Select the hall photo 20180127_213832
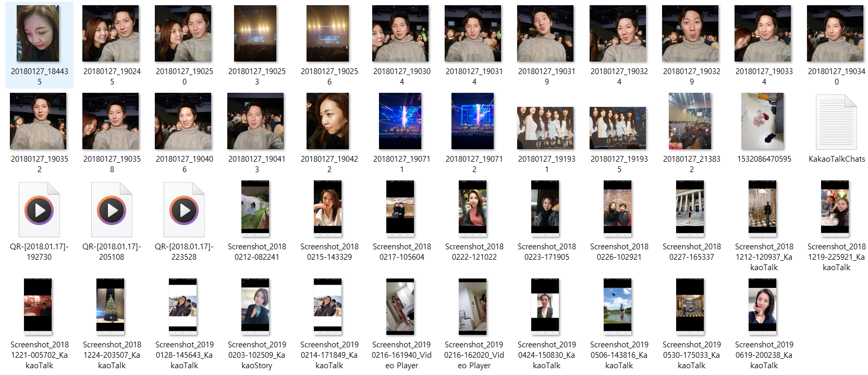The width and height of the screenshot is (868, 375). (x=690, y=121)
